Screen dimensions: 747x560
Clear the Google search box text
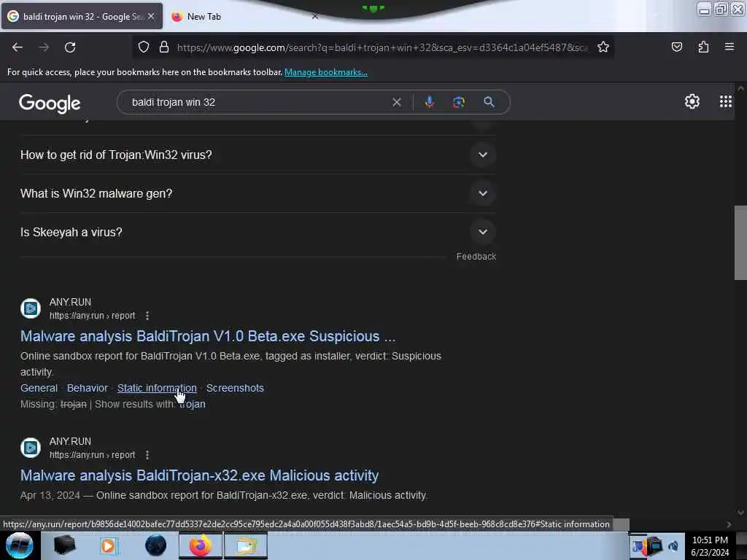(x=396, y=102)
